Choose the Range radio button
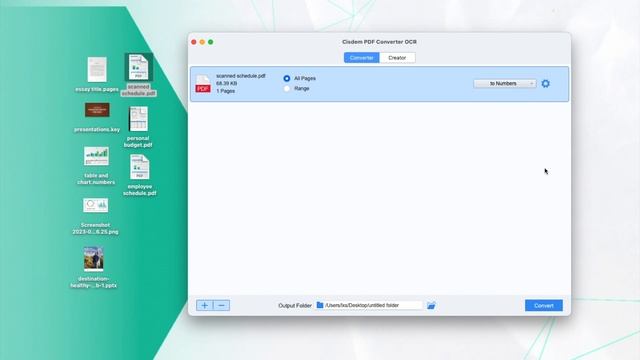This screenshot has width=640, height=360. point(287,89)
